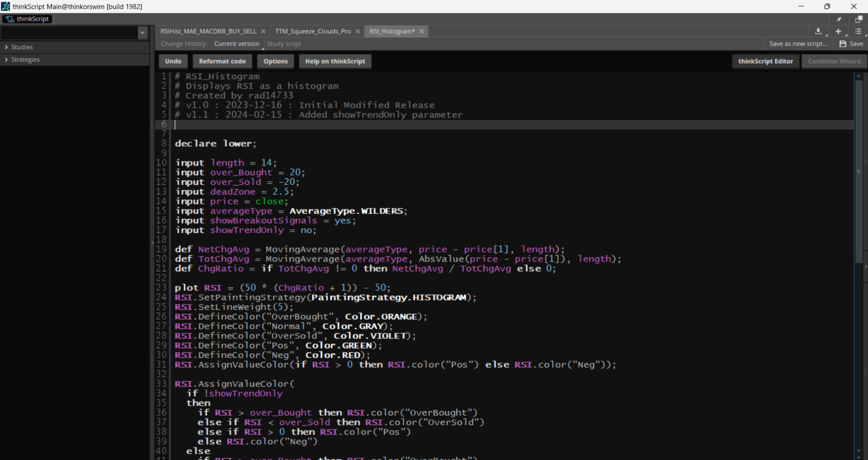Click 'showBreakoutSignals' on line 16
The width and height of the screenshot is (868, 460).
(264, 220)
